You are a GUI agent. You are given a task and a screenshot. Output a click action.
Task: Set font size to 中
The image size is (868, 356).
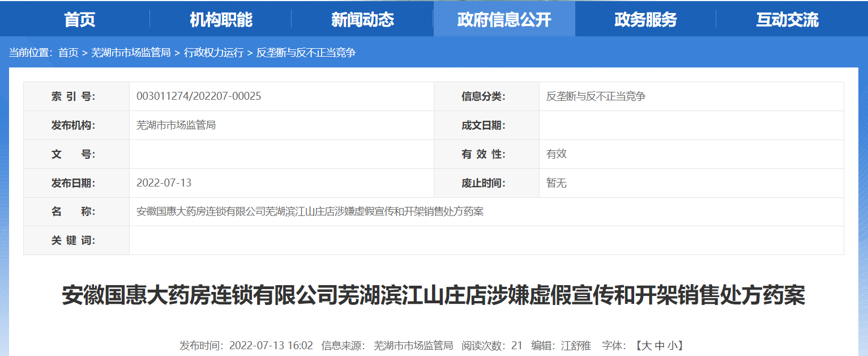tap(659, 345)
